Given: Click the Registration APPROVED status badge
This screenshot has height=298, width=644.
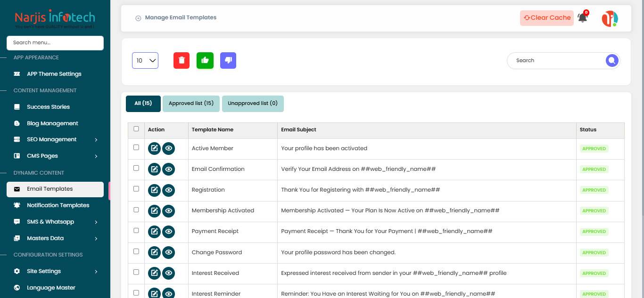Looking at the screenshot, I should [594, 190].
